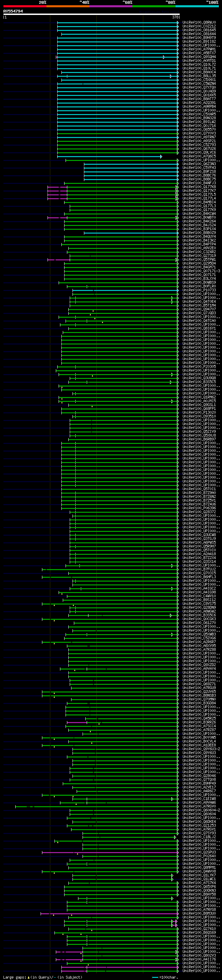Click the orange ~40% identity legend segment
Screen dimensions: 222x980
(68, 6)
